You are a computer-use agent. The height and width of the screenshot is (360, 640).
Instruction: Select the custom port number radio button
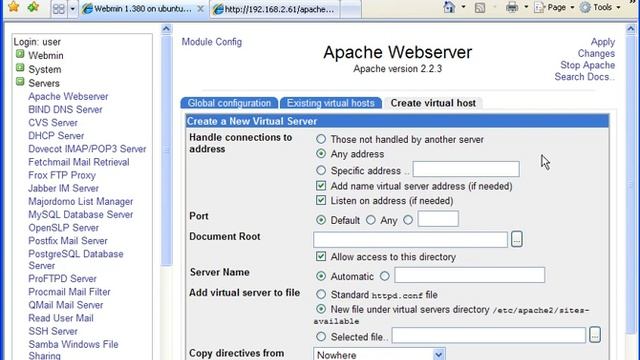click(x=408, y=220)
